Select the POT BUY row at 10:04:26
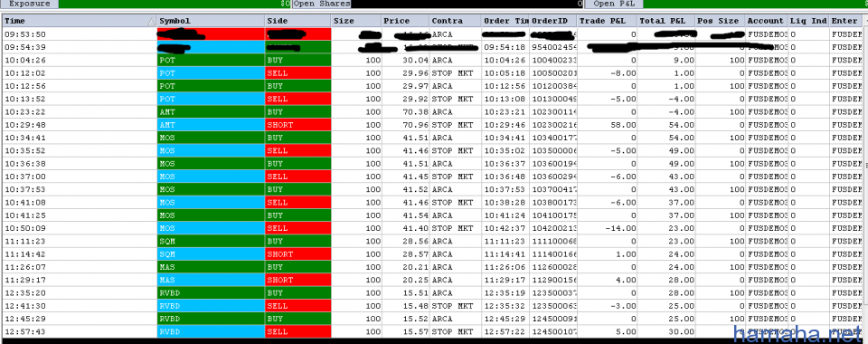 [x=432, y=60]
